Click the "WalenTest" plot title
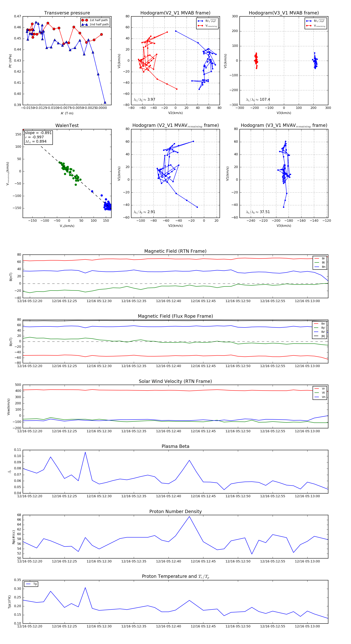The image size is (351, 644). (x=67, y=125)
